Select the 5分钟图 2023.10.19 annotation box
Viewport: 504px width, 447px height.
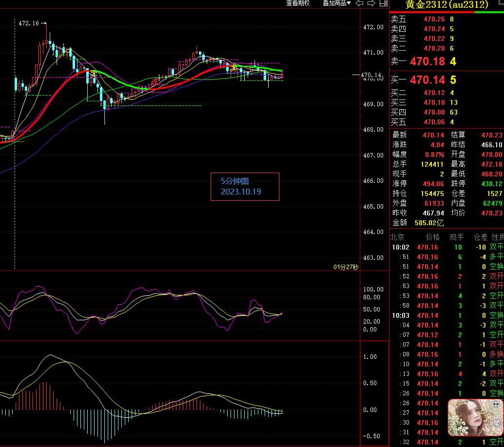(x=245, y=186)
